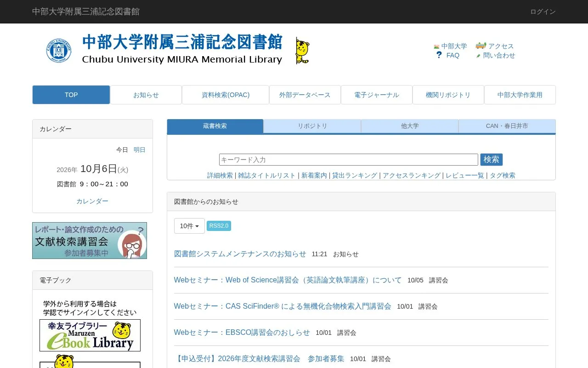The width and height of the screenshot is (588, 368).
Task: Click the 検索 button
Action: (492, 160)
